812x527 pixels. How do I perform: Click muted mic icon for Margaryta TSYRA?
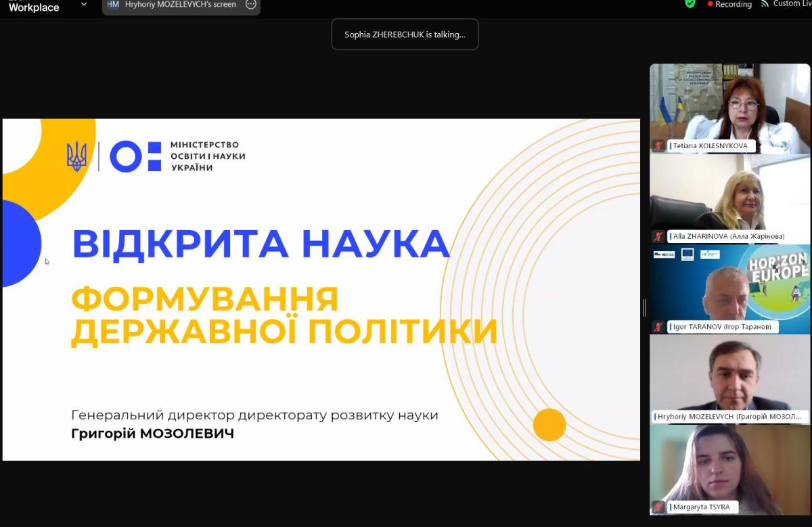click(658, 507)
